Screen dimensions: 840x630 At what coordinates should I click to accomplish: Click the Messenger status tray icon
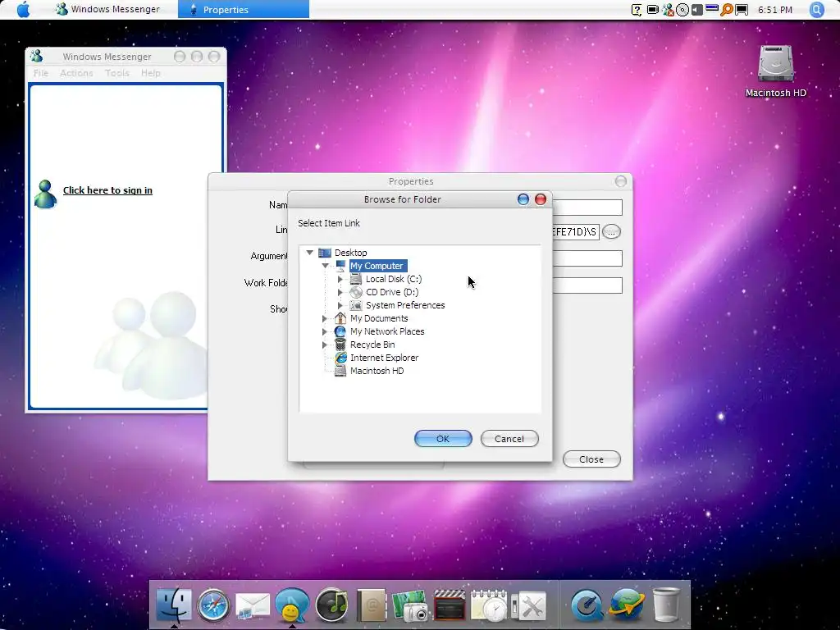click(x=668, y=10)
